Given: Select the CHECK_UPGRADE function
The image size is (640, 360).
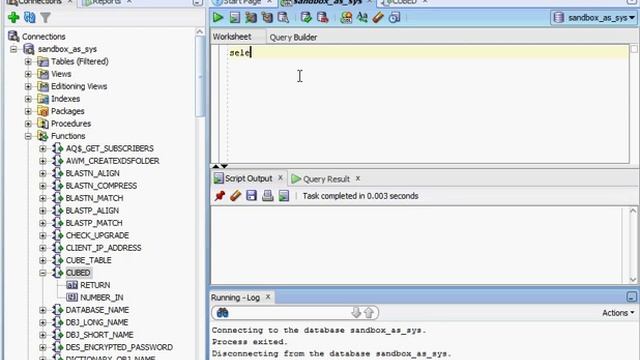Looking at the screenshot, I should 97,236.
